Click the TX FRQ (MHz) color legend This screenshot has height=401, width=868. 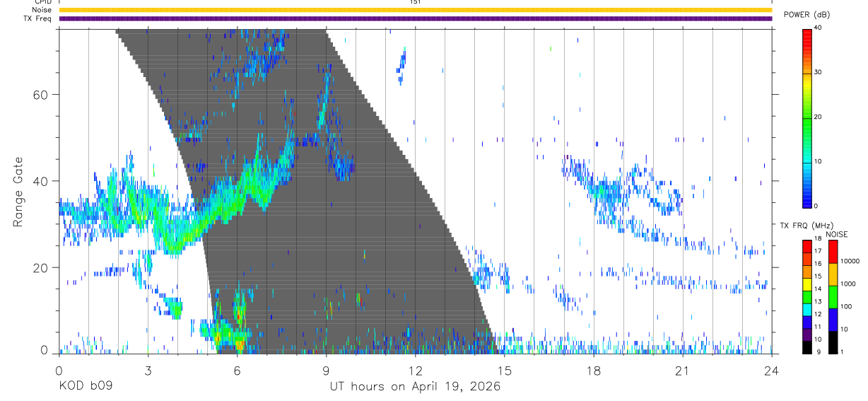click(x=807, y=297)
